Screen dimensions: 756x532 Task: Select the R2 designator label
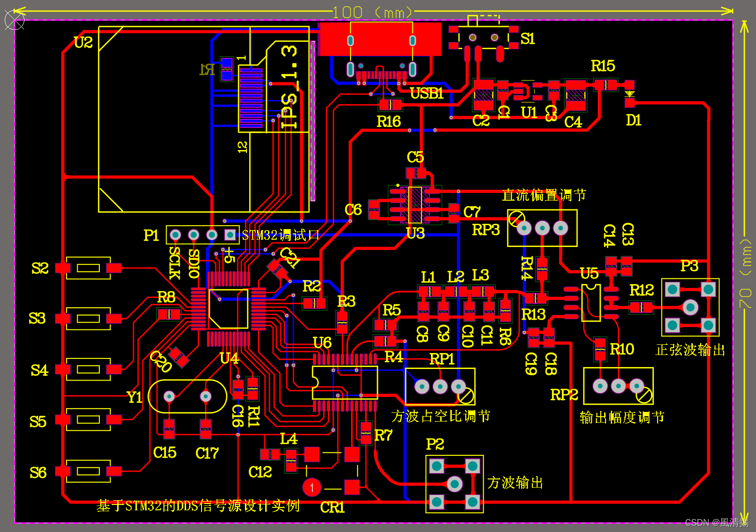311,286
